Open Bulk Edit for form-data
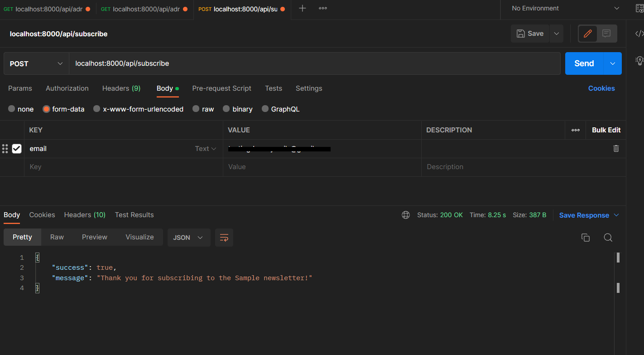644x355 pixels. (606, 130)
